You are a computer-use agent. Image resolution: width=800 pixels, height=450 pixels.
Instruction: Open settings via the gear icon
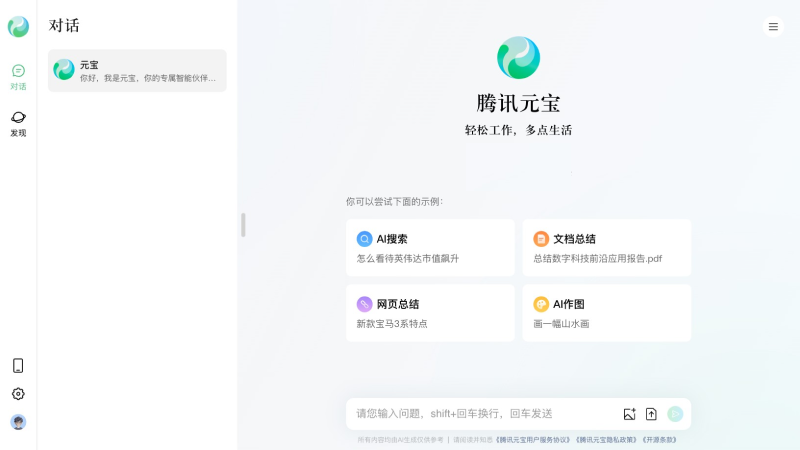click(18, 394)
